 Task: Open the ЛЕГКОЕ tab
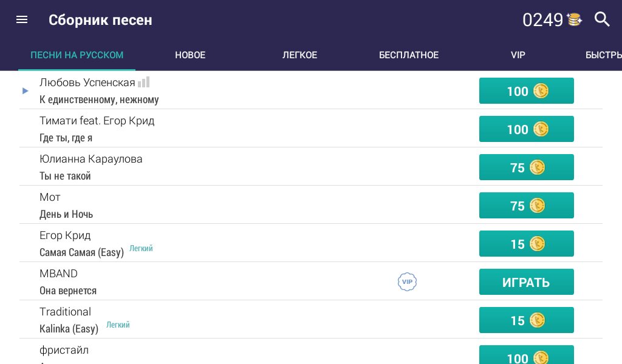click(299, 55)
